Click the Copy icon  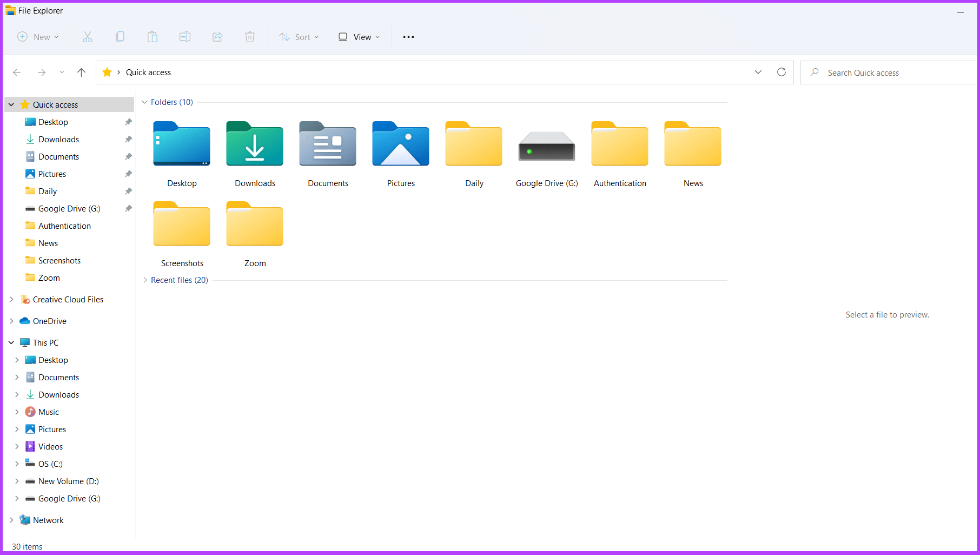(120, 37)
